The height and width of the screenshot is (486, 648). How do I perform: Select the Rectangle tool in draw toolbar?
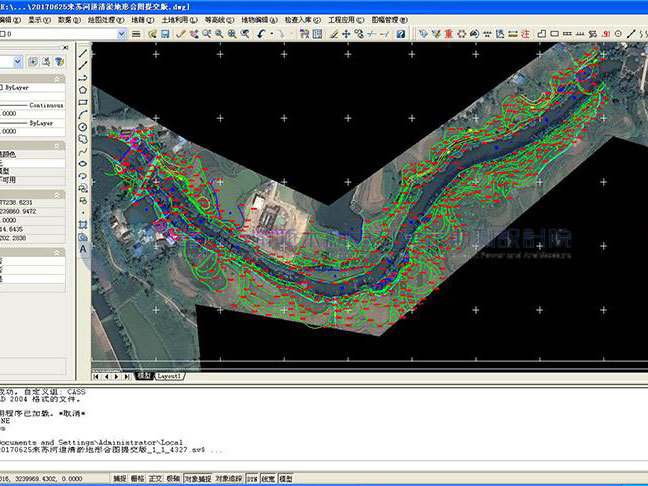tap(83, 102)
